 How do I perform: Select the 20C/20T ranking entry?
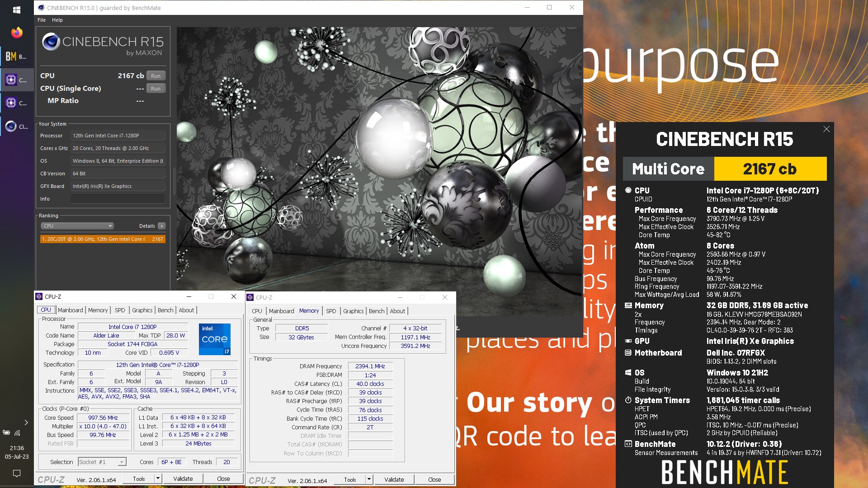(x=103, y=239)
